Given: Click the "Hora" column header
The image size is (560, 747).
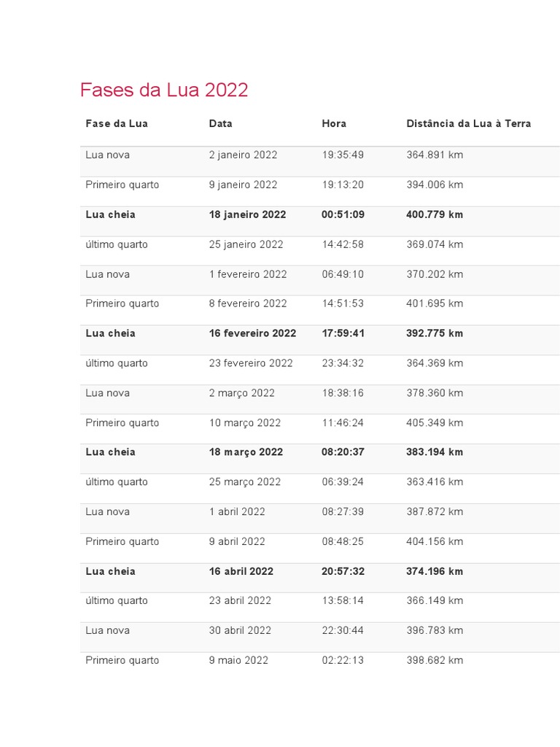Looking at the screenshot, I should point(334,124).
